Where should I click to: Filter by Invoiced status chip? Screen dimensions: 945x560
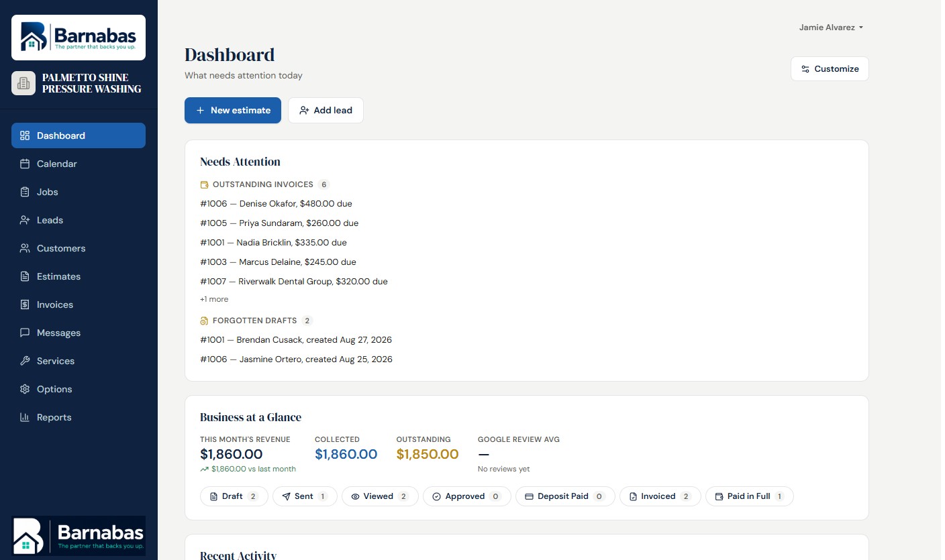pos(660,496)
